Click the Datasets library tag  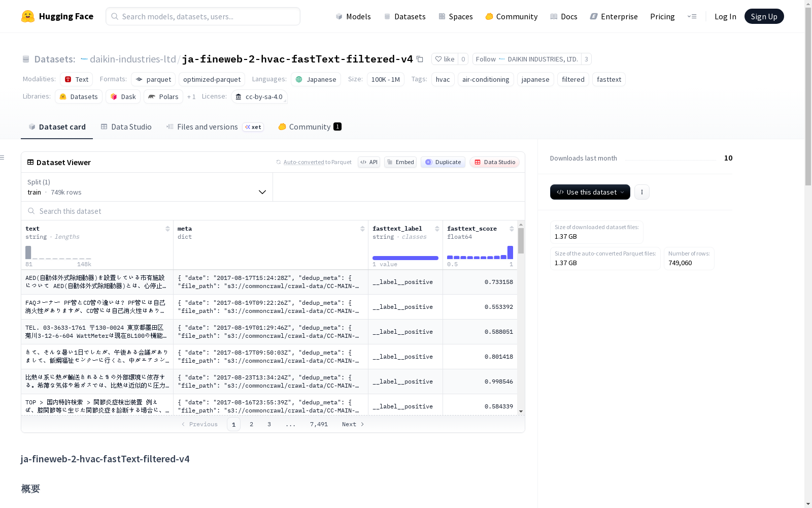(79, 97)
